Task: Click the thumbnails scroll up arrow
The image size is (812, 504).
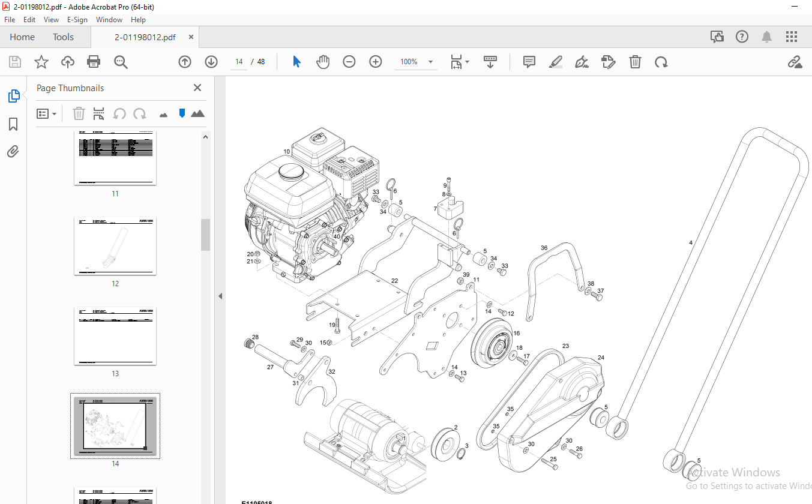Action: coord(205,137)
